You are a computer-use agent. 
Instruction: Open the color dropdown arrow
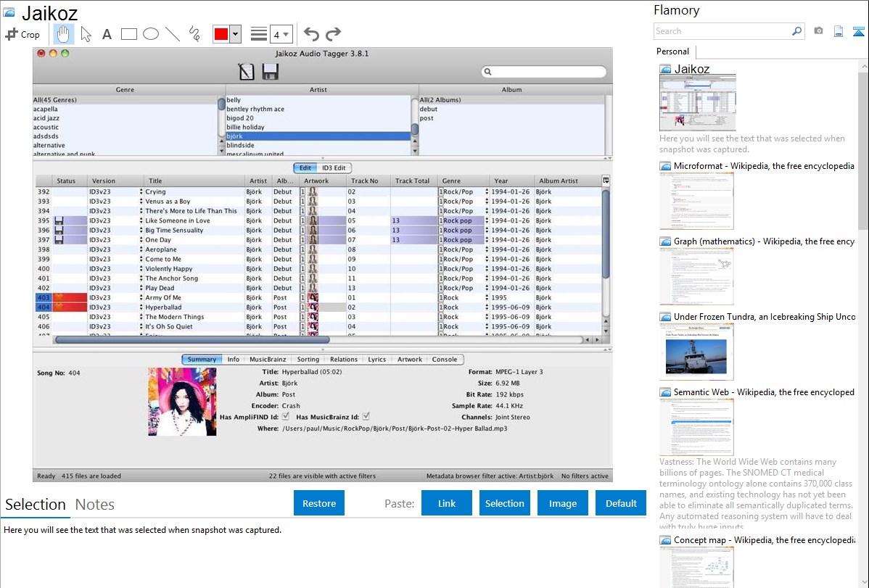point(235,34)
